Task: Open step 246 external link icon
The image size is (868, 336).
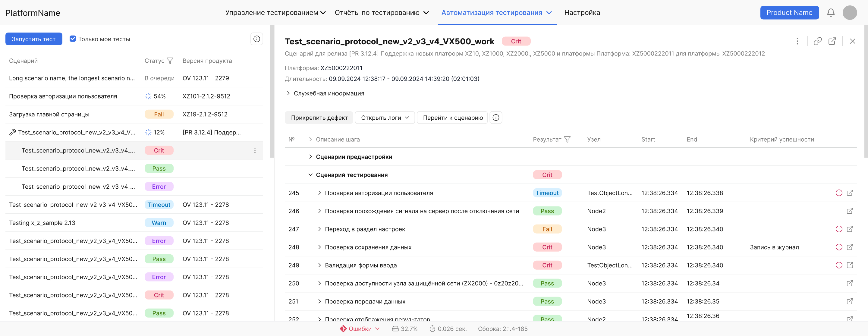Action: pos(850,211)
